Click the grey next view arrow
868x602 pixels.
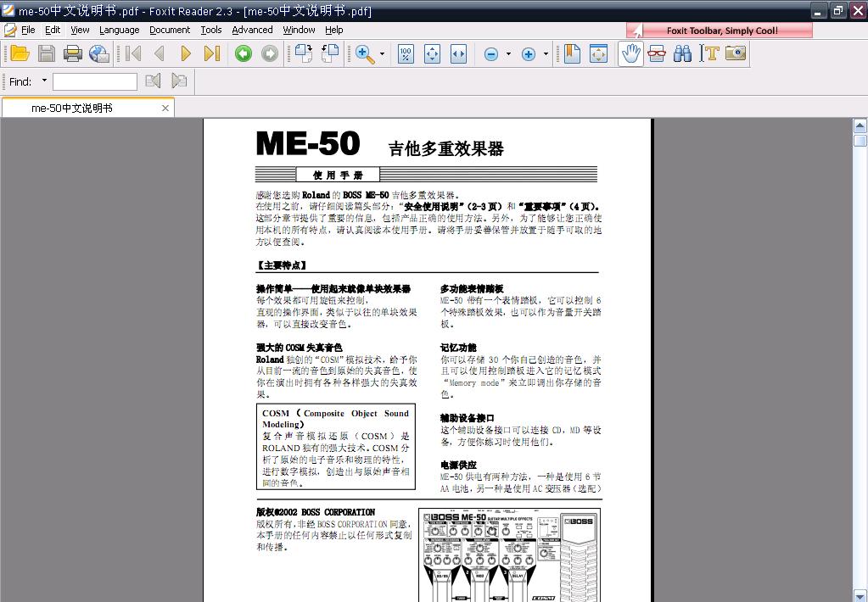[270, 53]
